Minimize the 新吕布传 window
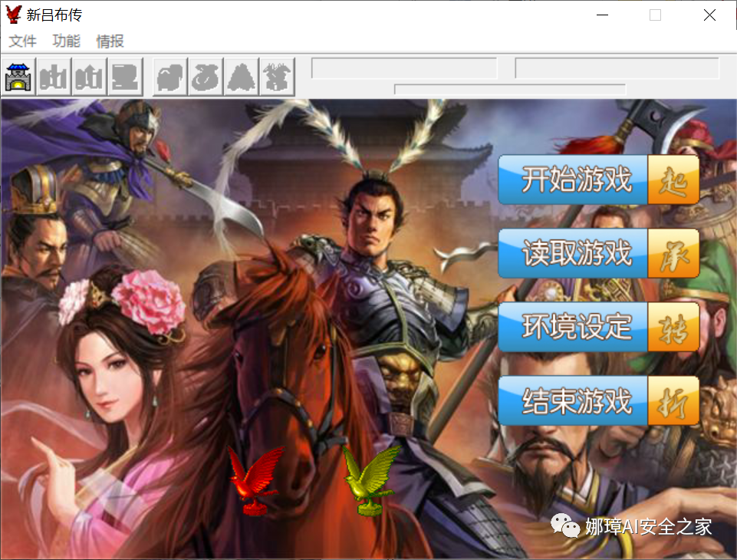The image size is (737, 560). tap(602, 15)
